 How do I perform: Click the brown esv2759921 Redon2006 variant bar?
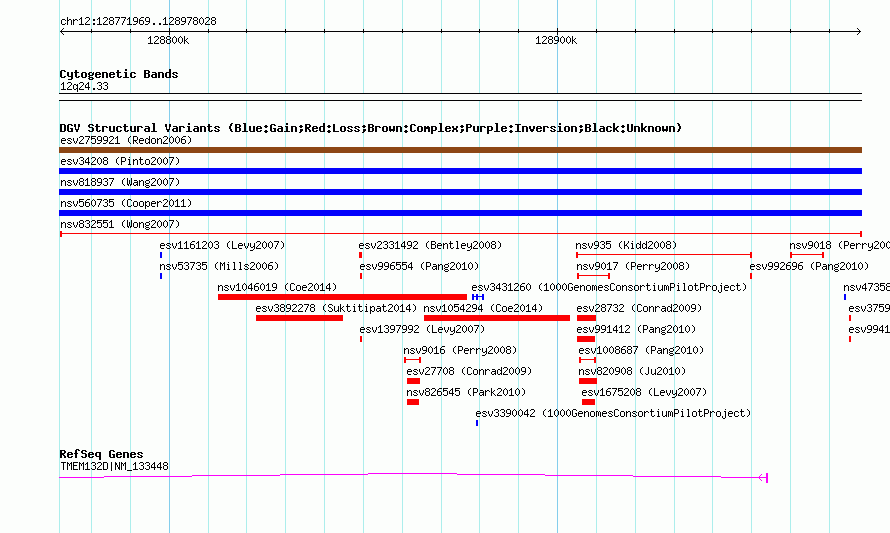pyautogui.click(x=460, y=150)
